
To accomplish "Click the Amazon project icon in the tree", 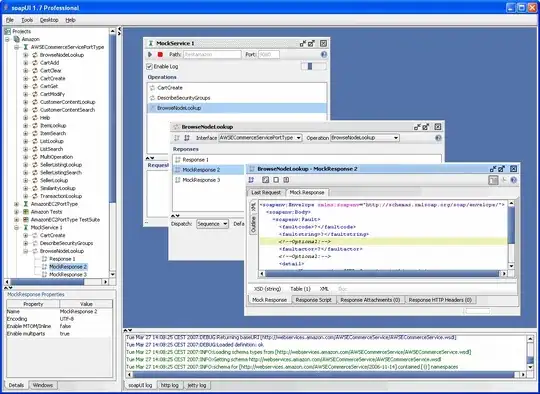I will point(17,39).
